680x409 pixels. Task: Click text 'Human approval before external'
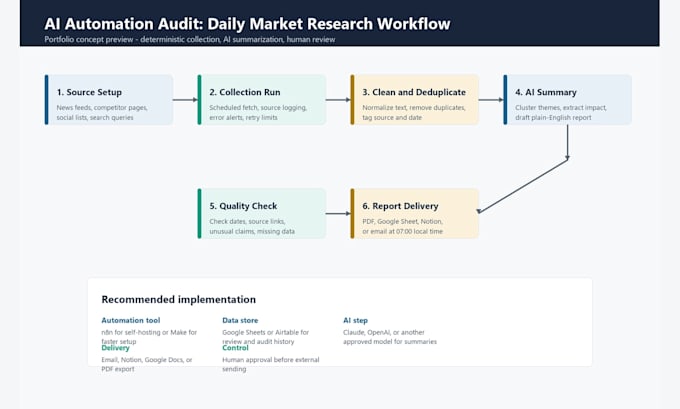pyautogui.click(x=271, y=360)
